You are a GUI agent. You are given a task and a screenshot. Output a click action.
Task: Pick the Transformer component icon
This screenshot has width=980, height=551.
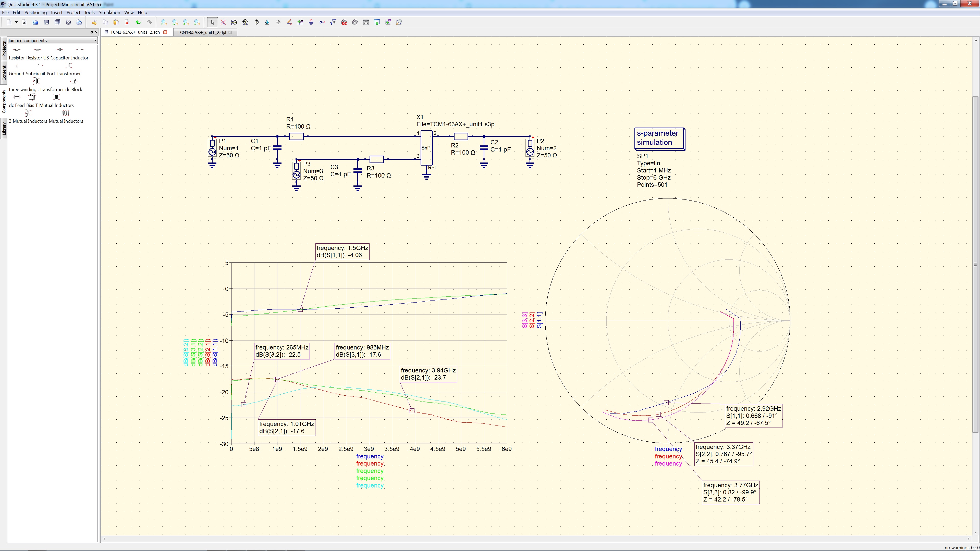pyautogui.click(x=69, y=66)
